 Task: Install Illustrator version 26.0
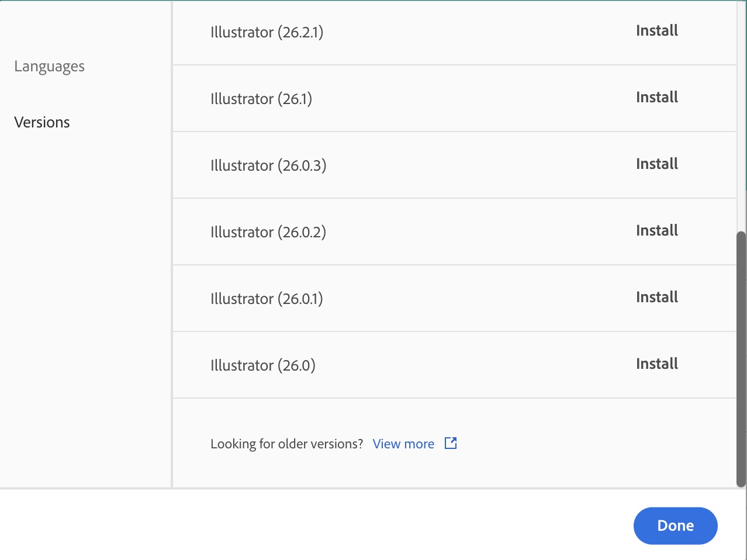coord(656,364)
